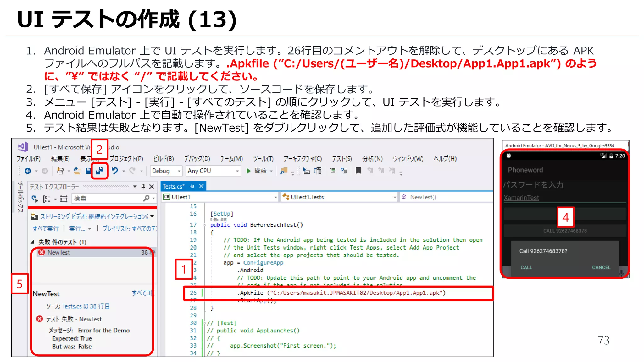Open the 編集(E) menu
The height and width of the screenshot is (362, 644).
pyautogui.click(x=60, y=159)
